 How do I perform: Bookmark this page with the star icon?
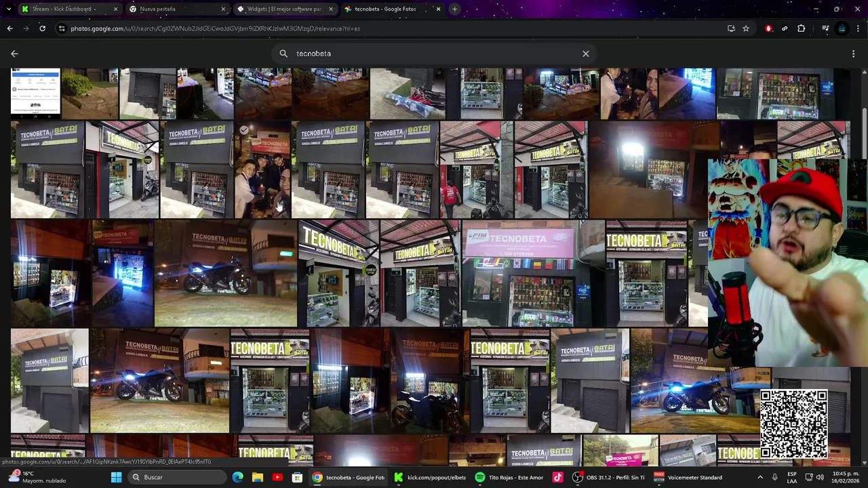click(x=746, y=28)
